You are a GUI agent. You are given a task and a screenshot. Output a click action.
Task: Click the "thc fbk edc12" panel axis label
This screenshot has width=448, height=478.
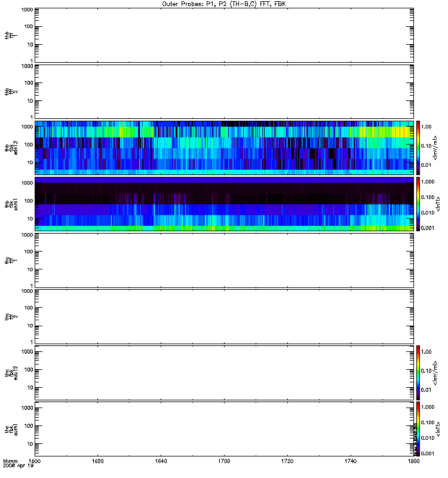click(x=11, y=372)
